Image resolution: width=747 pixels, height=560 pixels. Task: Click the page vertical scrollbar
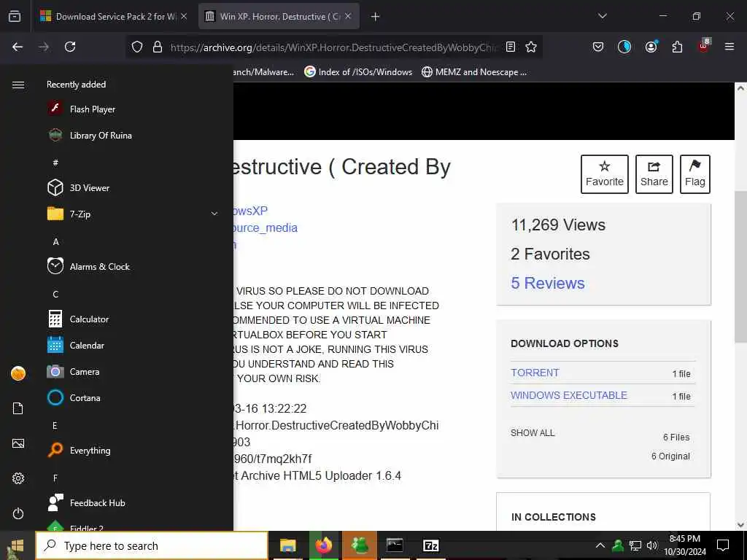click(740, 267)
